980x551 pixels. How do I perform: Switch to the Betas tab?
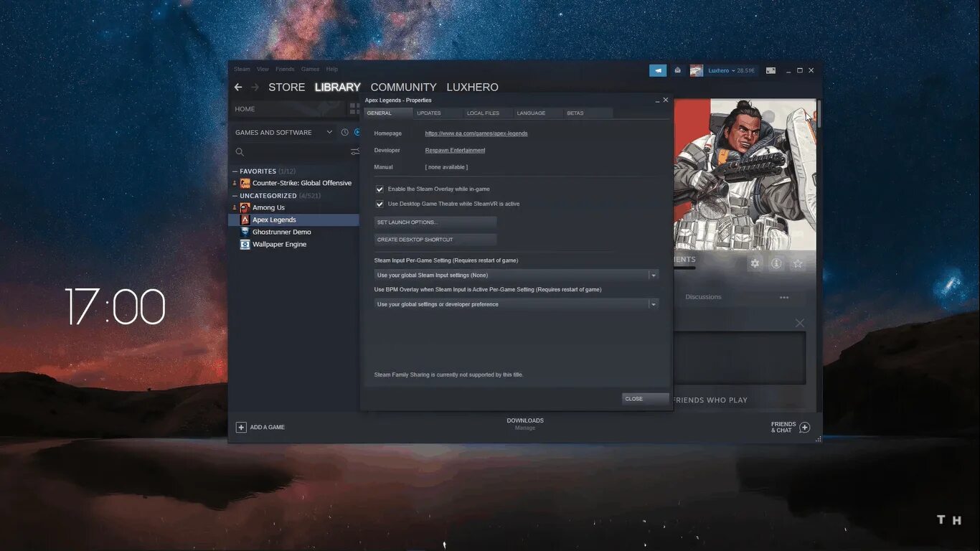tap(588, 113)
